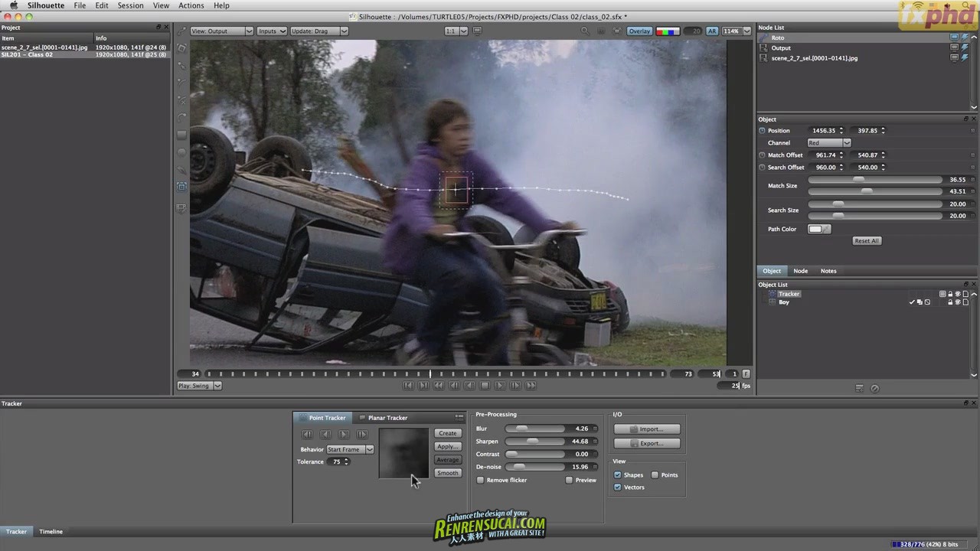Go to first frame playback button

[408, 386]
